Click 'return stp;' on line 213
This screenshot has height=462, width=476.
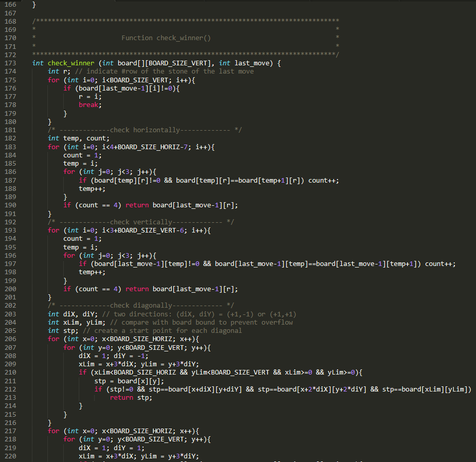click(131, 397)
